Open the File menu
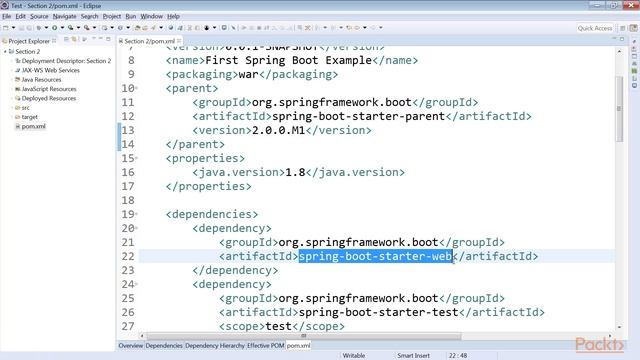The height and width of the screenshot is (360, 640). point(7,16)
